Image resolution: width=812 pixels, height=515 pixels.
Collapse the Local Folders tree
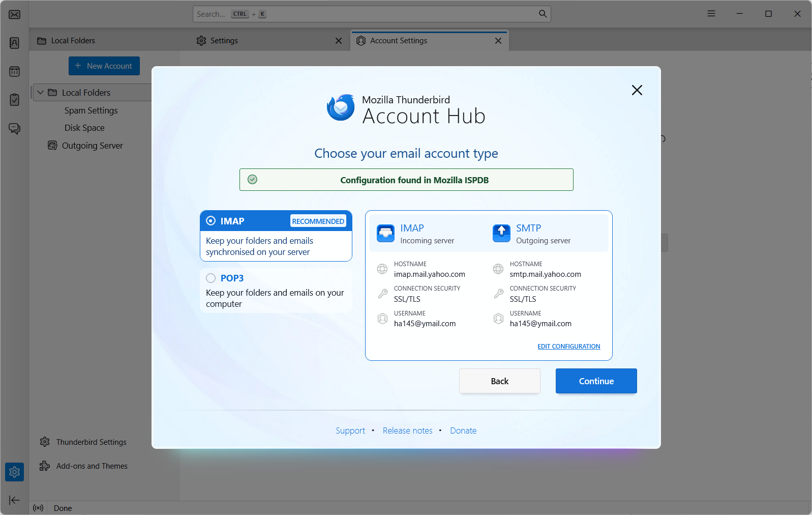pos(41,93)
